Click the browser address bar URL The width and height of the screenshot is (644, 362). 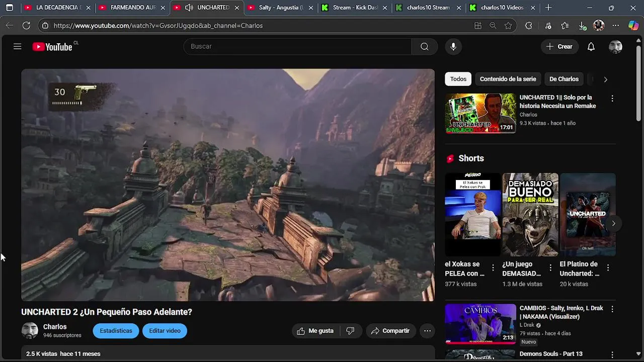(158, 26)
